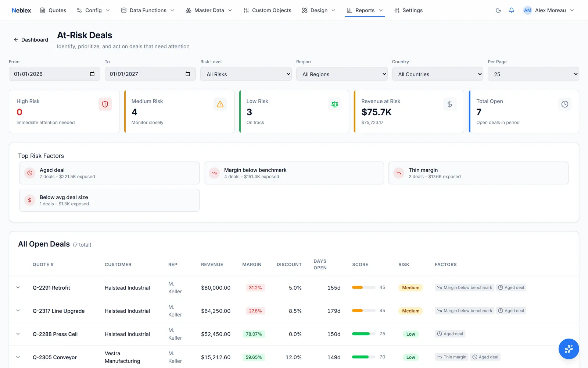The image size is (588, 368).
Task: Click the High Risk shield icon
Action: pyautogui.click(x=105, y=104)
